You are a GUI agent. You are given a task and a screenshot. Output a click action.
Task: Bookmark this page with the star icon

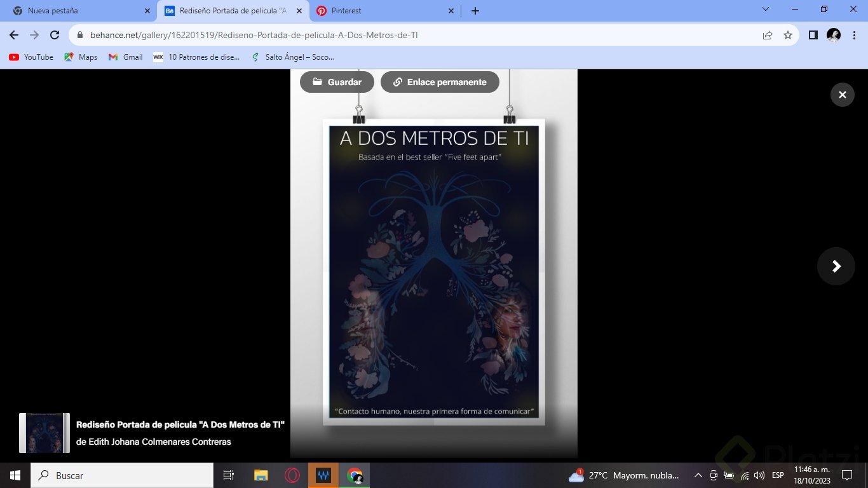tap(788, 36)
